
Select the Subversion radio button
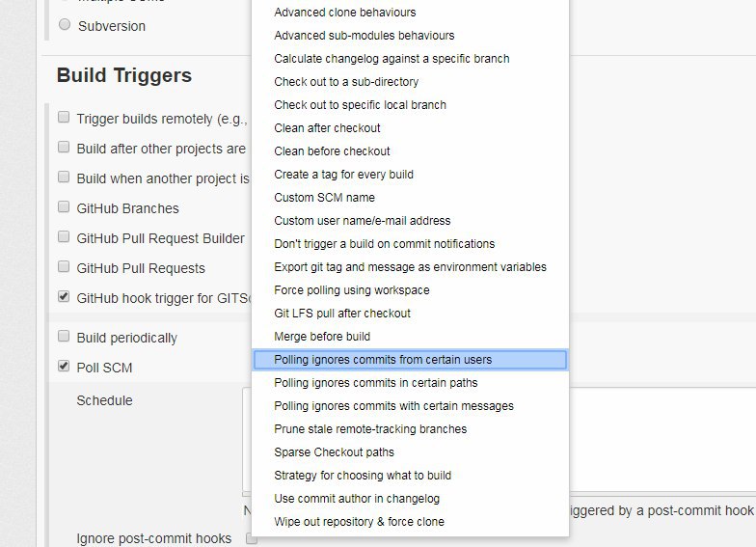pos(65,25)
